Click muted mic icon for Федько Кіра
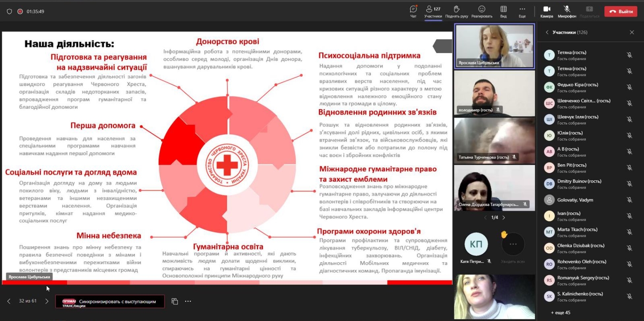The height and width of the screenshot is (321, 644). pos(630,87)
